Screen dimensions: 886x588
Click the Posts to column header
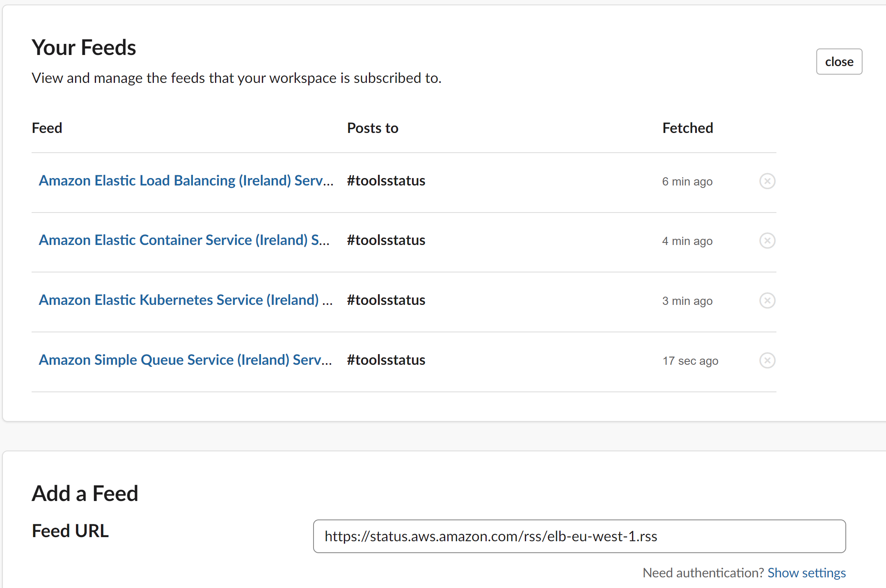point(373,128)
